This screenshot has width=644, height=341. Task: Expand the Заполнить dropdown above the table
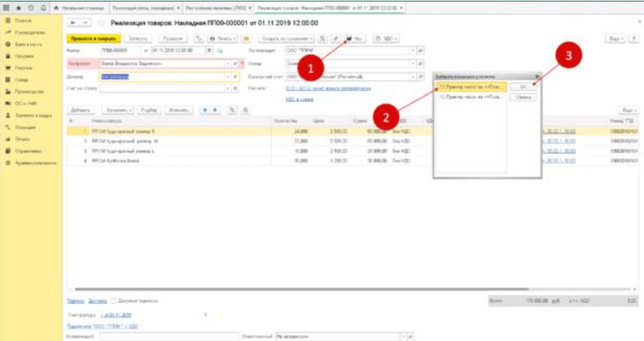coord(119,110)
